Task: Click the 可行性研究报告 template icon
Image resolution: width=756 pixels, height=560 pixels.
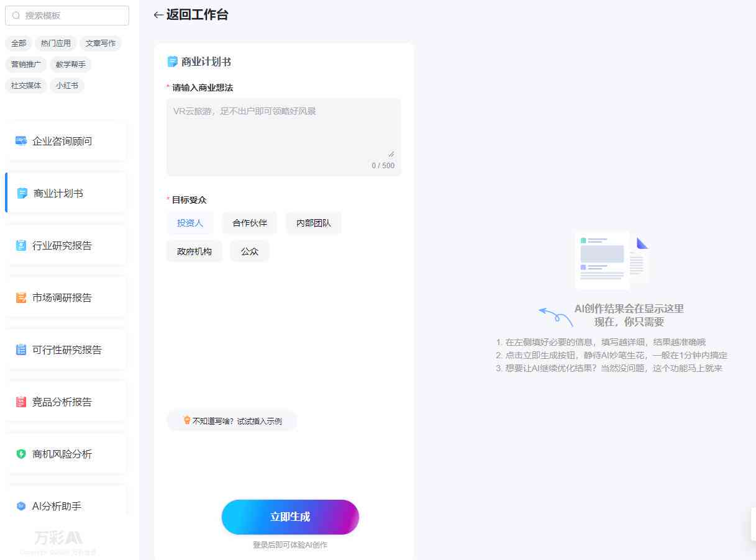Action: [x=21, y=350]
